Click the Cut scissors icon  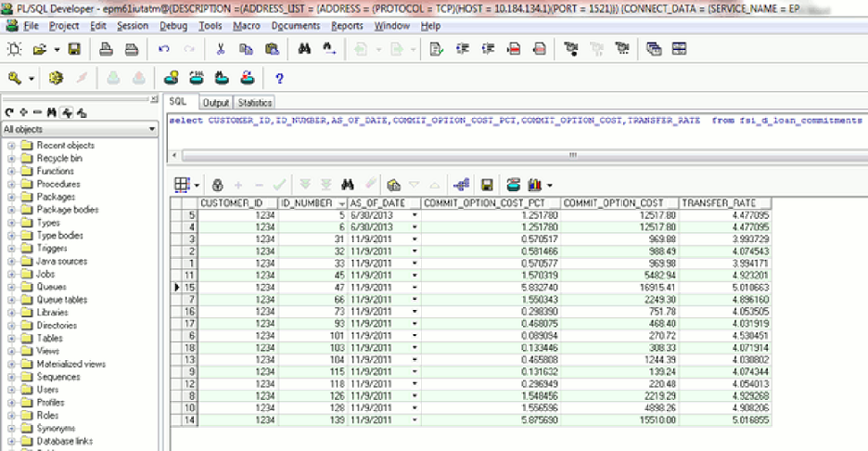(x=221, y=49)
